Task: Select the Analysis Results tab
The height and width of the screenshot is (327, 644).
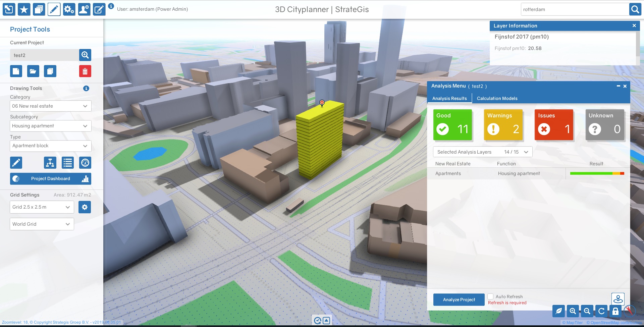Action: point(449,98)
